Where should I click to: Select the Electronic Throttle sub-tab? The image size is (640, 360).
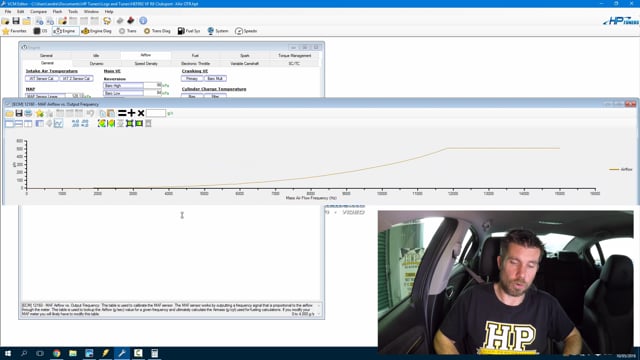coord(196,64)
